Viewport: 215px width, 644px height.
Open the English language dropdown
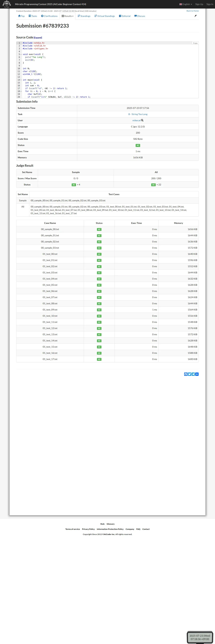pos(186,4)
